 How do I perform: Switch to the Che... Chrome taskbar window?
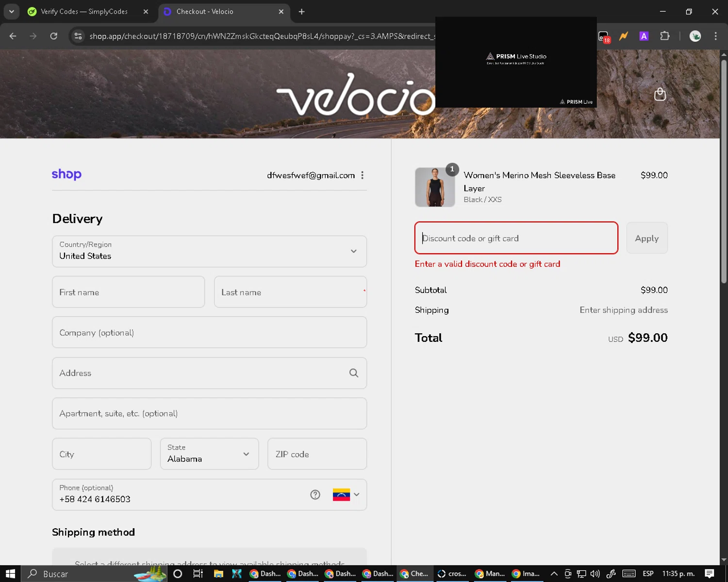pyautogui.click(x=415, y=574)
